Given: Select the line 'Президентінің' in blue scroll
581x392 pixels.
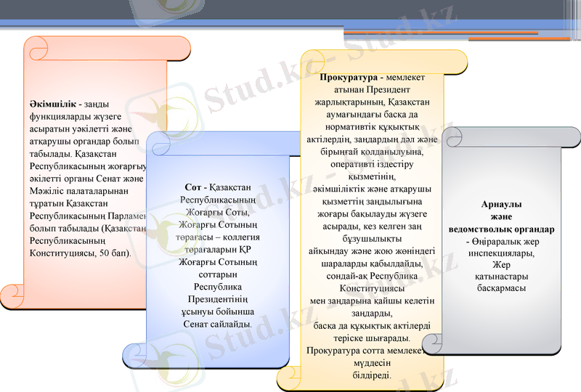Looking at the screenshot, I should click(x=218, y=299).
